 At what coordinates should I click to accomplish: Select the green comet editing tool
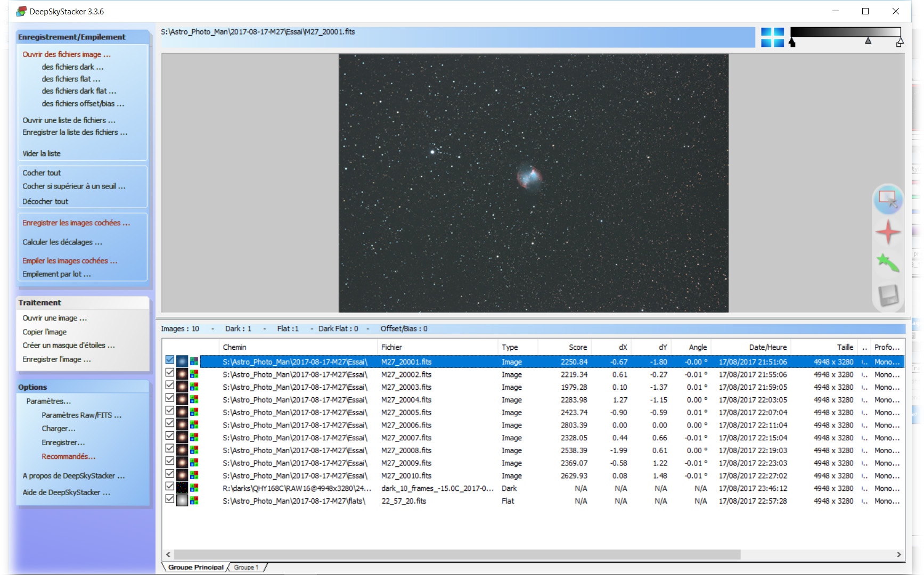[888, 263]
